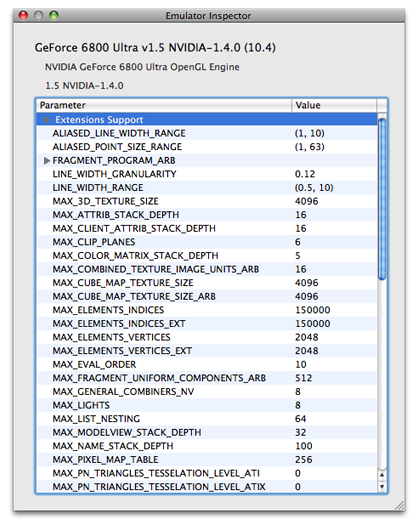
Task: Click the window resize grip corner
Action: [399, 505]
